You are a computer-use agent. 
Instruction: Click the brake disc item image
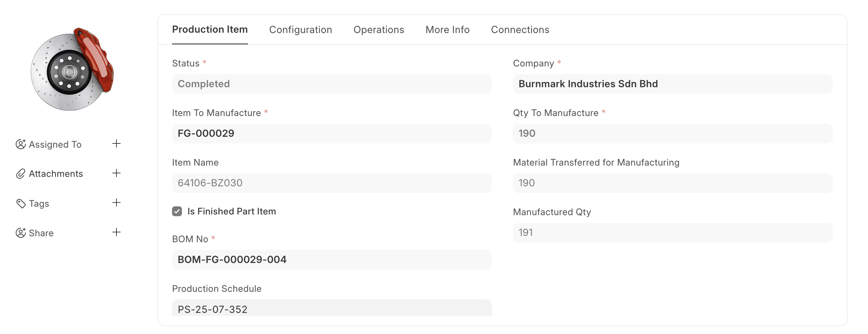point(72,69)
